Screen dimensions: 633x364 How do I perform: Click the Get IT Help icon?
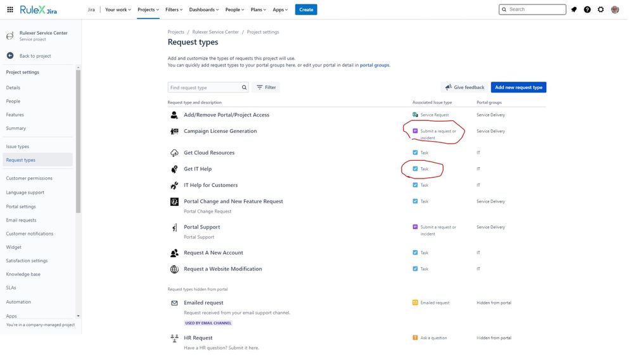174,169
